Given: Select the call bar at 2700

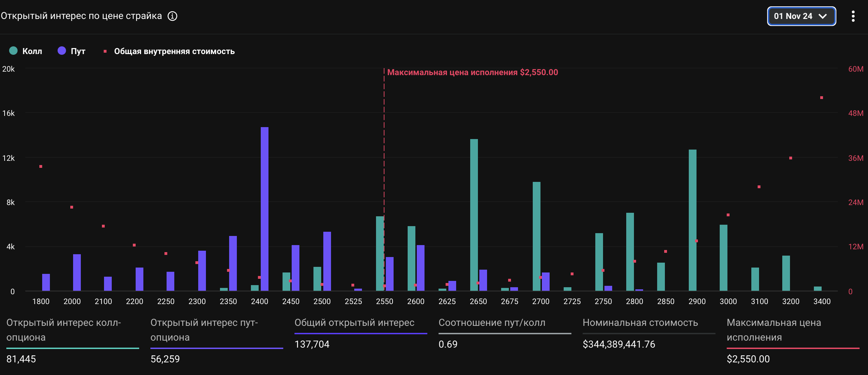Looking at the screenshot, I should (x=536, y=236).
